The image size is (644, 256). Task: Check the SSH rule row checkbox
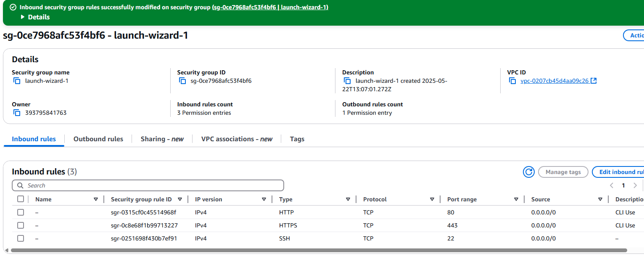coord(21,238)
